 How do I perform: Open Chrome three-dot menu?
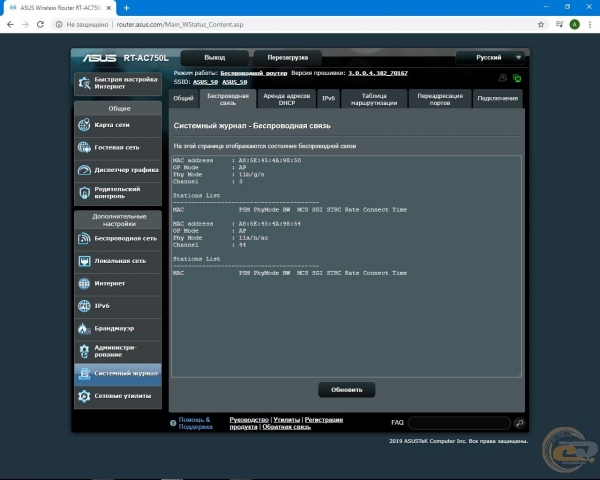pyautogui.click(x=590, y=24)
